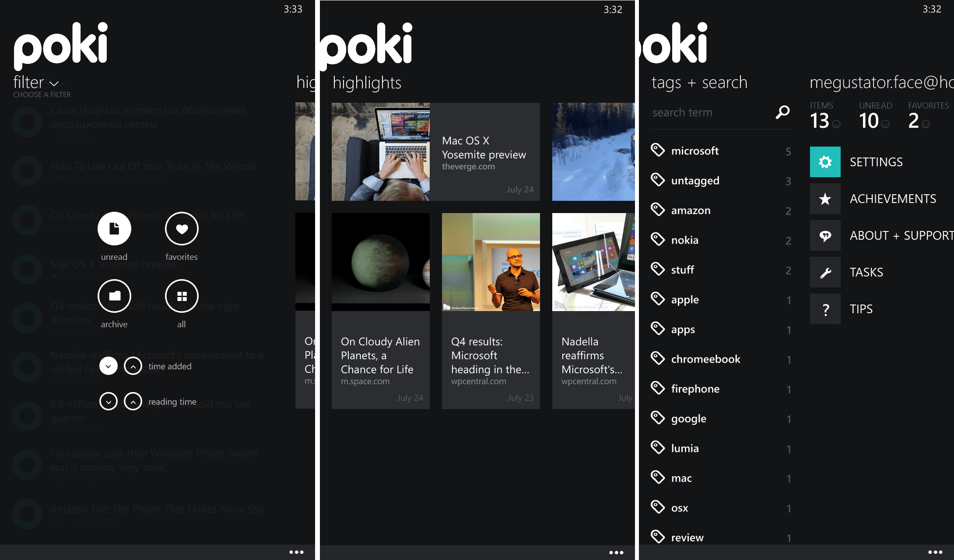Image resolution: width=954 pixels, height=560 pixels.
Task: Open the osx tag icon
Action: pos(658,507)
